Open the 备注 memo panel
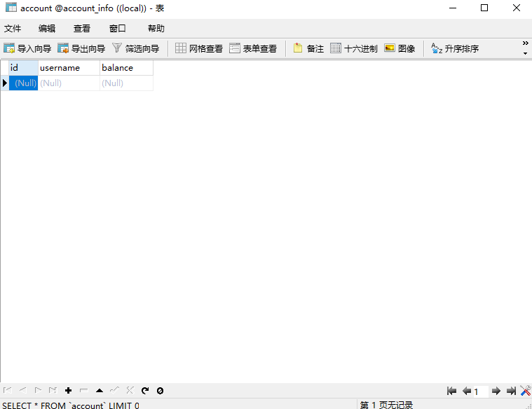Image resolution: width=532 pixels, height=409 pixels. click(x=308, y=48)
